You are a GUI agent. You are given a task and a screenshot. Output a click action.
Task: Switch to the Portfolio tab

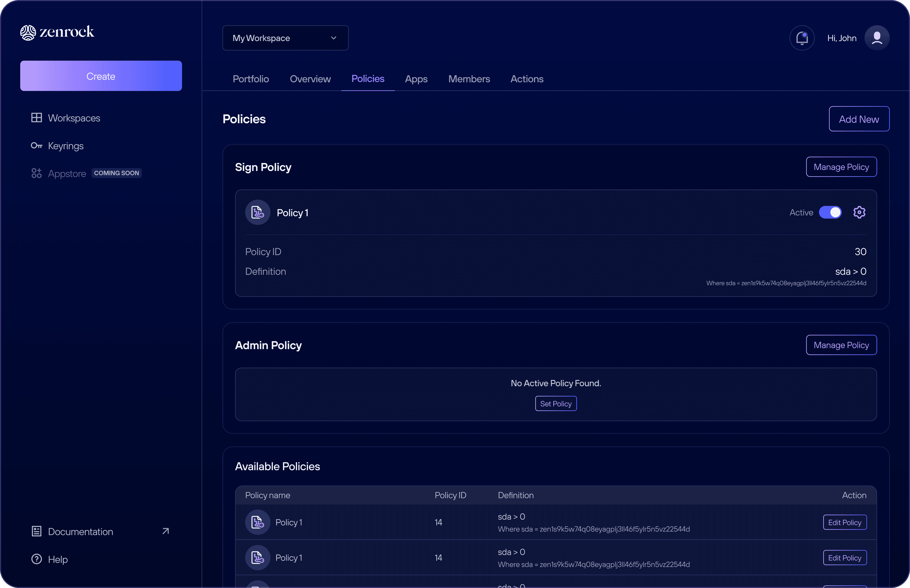(x=250, y=79)
